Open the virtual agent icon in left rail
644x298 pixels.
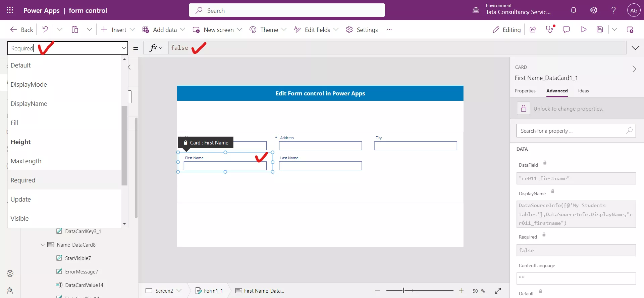[x=10, y=291]
